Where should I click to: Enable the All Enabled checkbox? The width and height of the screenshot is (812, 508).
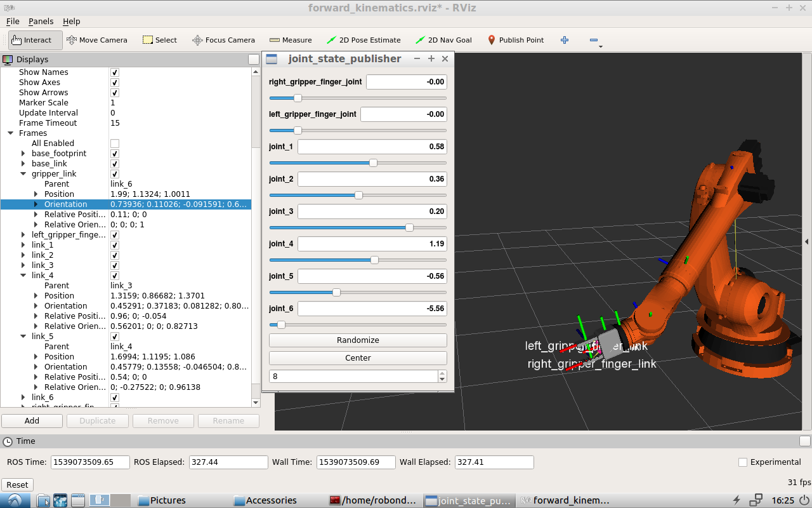(x=115, y=144)
